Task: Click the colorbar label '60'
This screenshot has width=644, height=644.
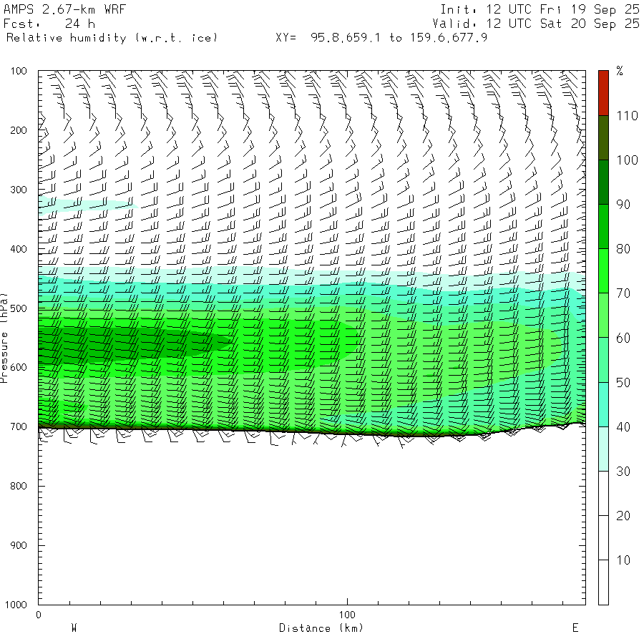Action: 623,338
